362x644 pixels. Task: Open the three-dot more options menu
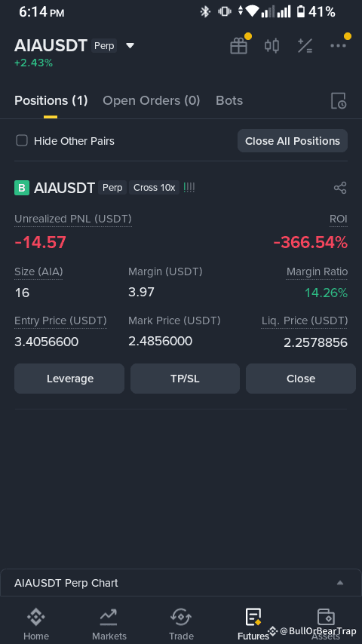click(338, 45)
